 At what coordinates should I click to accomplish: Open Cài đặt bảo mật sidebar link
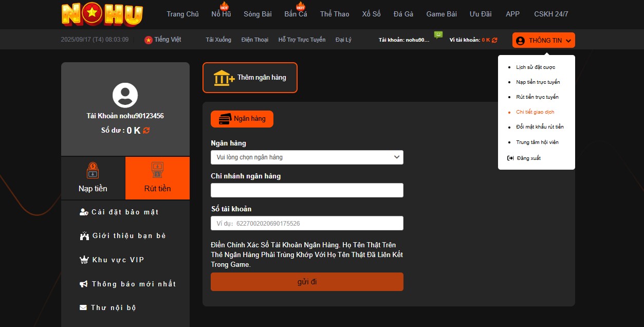125,212
